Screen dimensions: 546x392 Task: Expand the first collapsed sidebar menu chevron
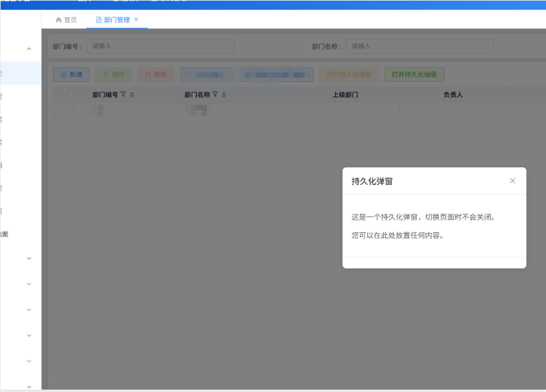tap(28, 258)
